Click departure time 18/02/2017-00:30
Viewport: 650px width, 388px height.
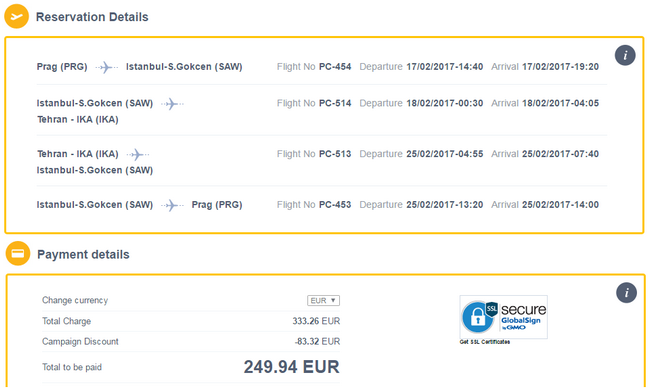point(445,103)
